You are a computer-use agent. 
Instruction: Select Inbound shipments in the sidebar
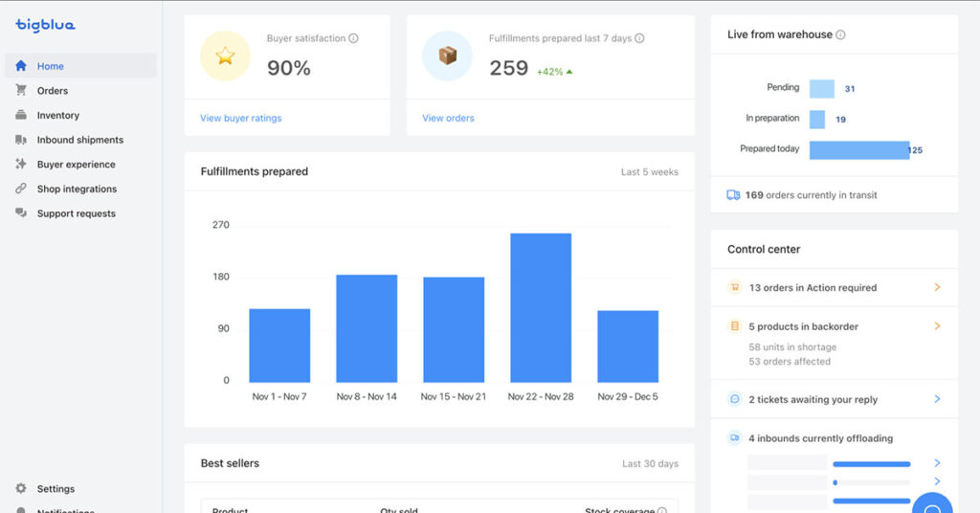point(79,140)
